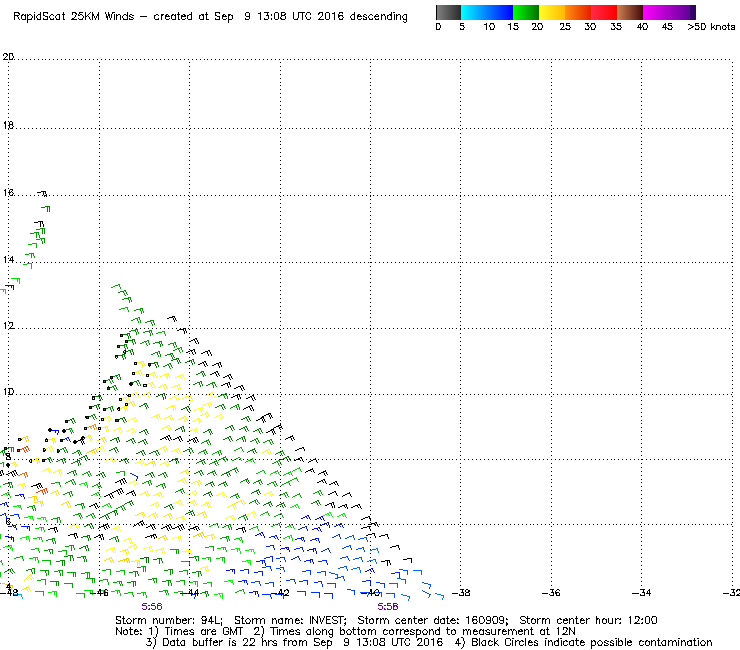Select the green 15-20 knots legend segment

526,12
